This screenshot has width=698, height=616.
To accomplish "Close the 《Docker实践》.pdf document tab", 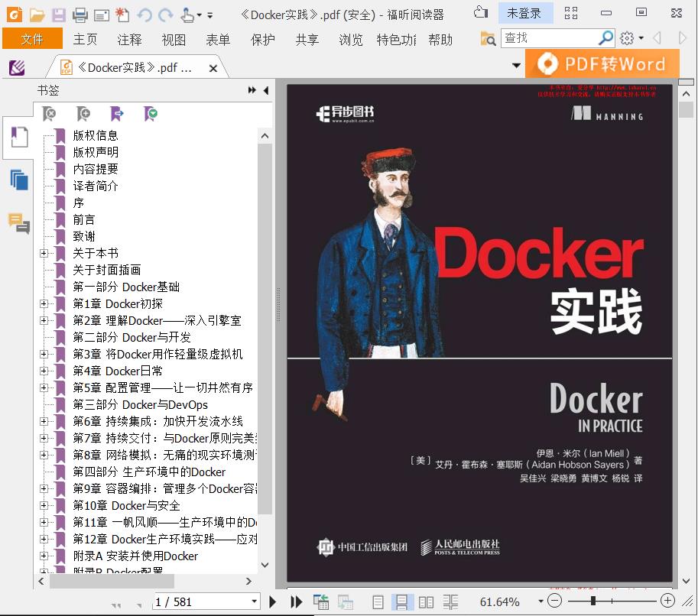I will click(213, 68).
